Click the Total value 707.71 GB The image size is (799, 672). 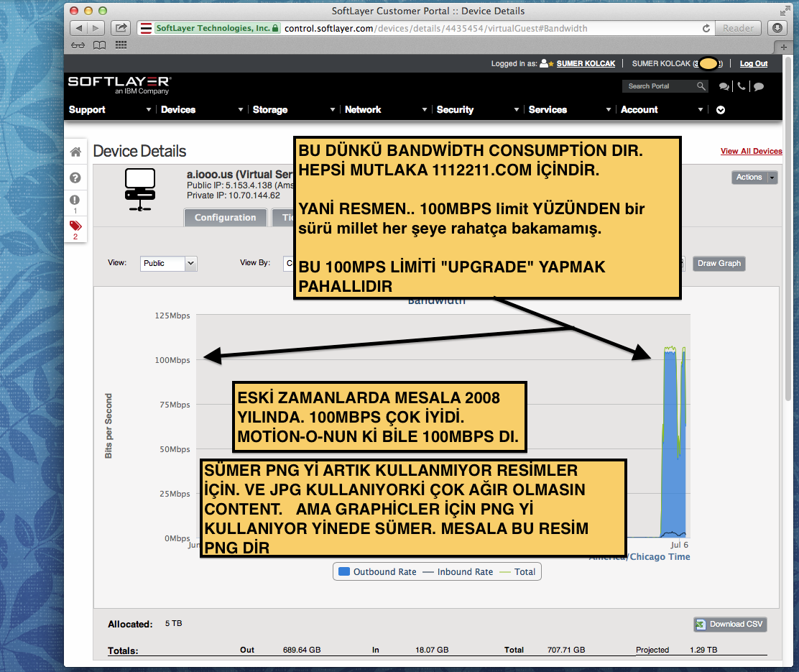tap(566, 650)
